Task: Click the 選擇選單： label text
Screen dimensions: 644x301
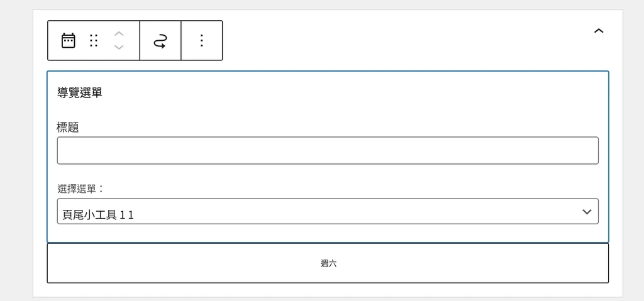Action: pyautogui.click(x=81, y=189)
